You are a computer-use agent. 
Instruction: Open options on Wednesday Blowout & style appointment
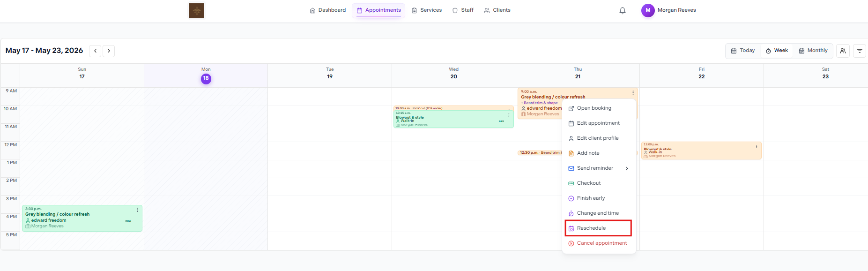(x=509, y=115)
